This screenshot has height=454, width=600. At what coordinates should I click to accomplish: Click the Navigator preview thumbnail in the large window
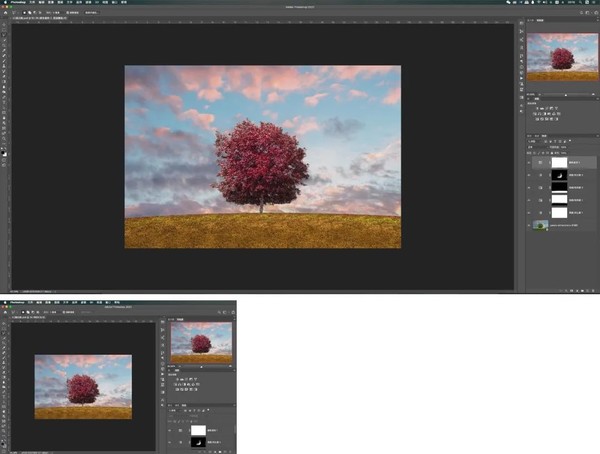(x=562, y=56)
